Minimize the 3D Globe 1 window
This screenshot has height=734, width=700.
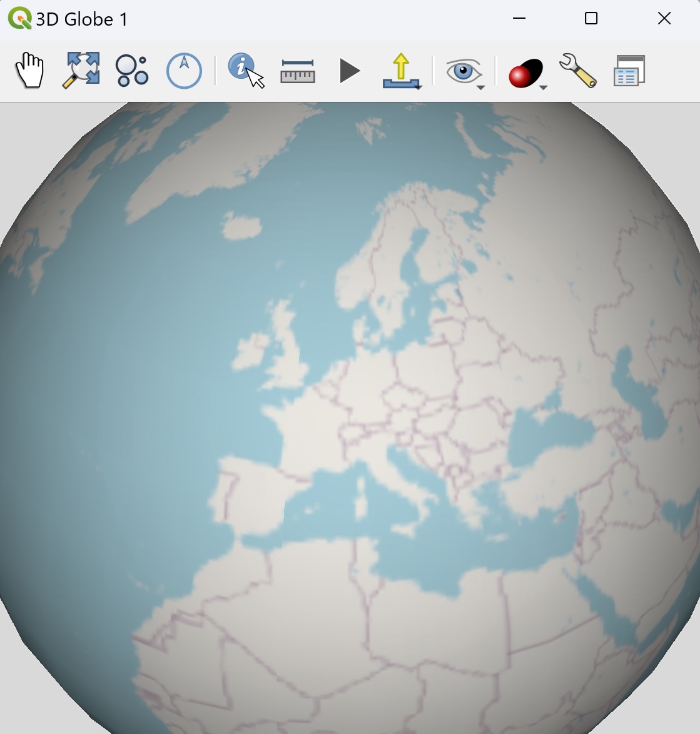tap(519, 18)
